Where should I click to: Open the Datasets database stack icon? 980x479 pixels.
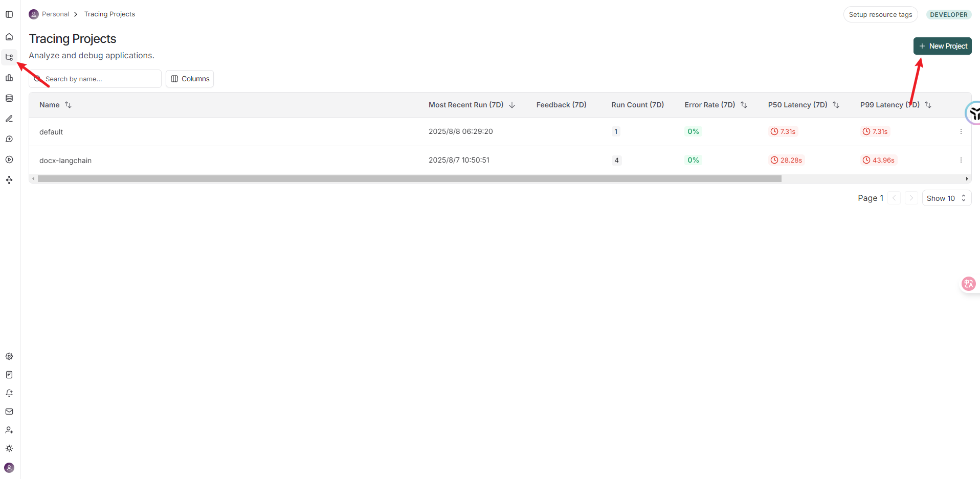[9, 98]
